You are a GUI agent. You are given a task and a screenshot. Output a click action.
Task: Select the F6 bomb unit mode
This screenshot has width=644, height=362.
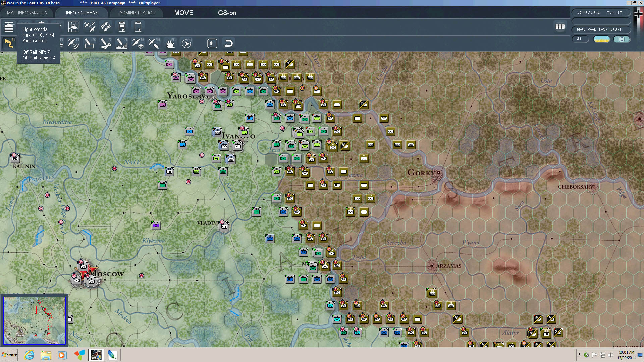(x=90, y=43)
